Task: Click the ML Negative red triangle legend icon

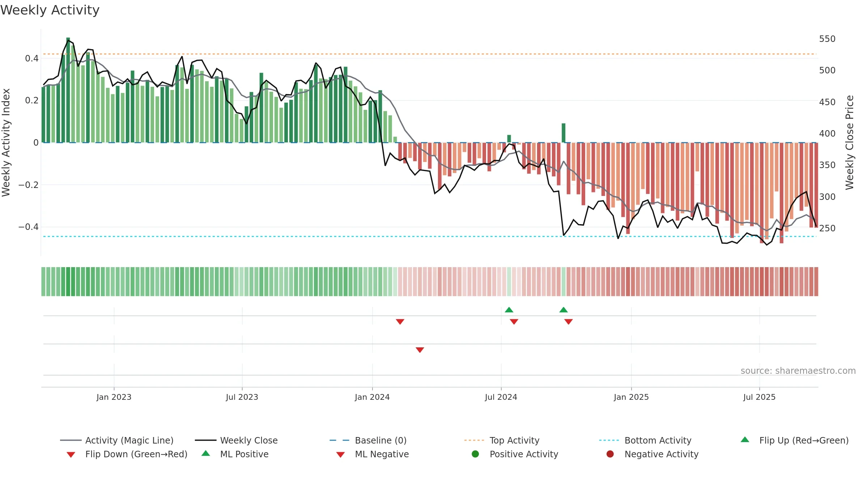Action: coord(341,455)
